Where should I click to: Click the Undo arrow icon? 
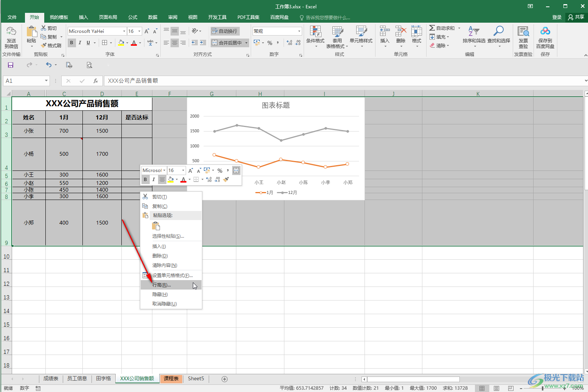pyautogui.click(x=49, y=65)
